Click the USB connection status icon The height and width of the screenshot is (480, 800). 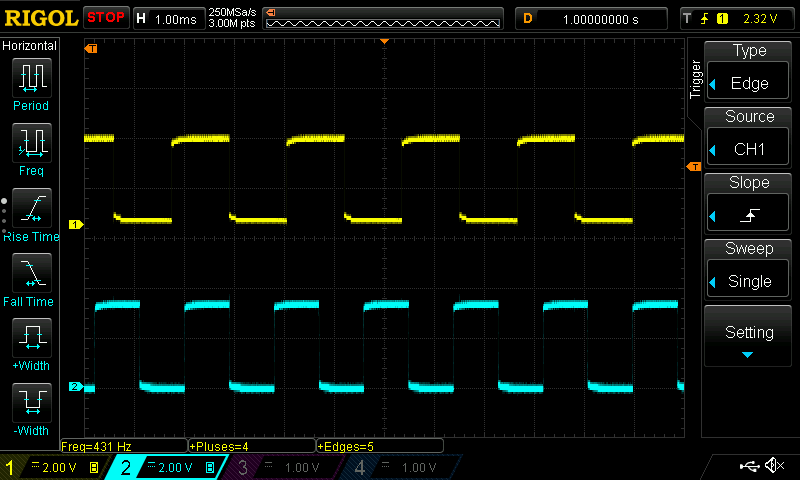(x=748, y=466)
